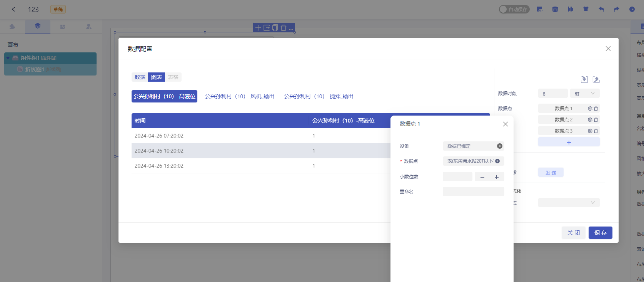The image size is (644, 282).
Task: Click the 发送 button
Action: (551, 173)
